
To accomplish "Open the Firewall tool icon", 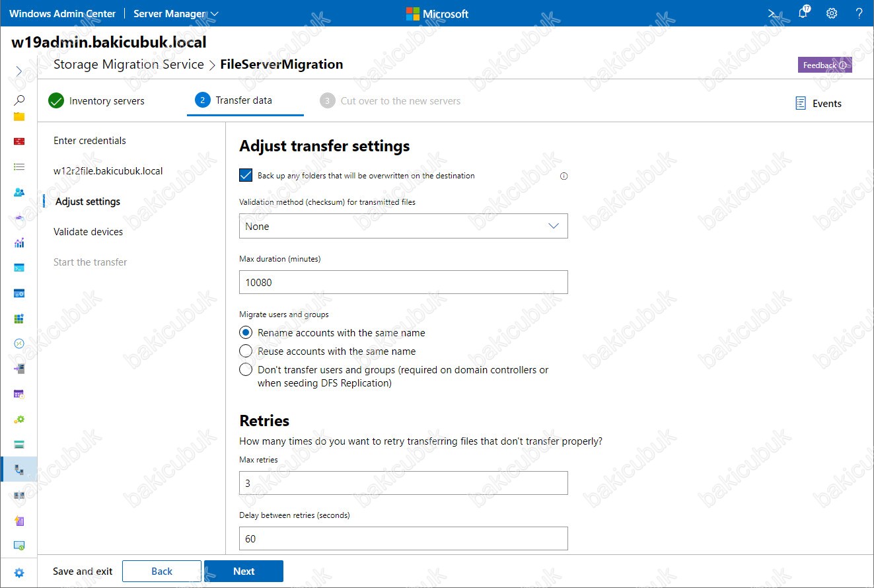I will coord(19,141).
